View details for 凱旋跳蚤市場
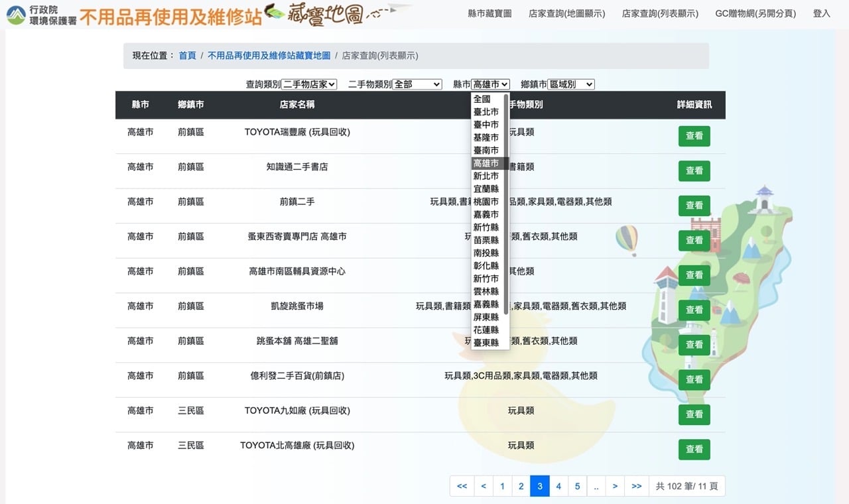Screen dimensions: 849x504 pos(694,310)
